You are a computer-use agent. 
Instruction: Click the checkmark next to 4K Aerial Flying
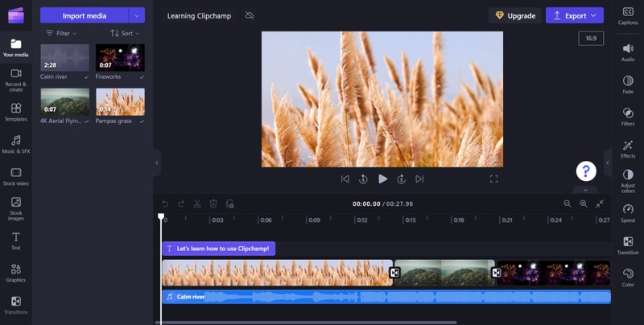coord(86,121)
